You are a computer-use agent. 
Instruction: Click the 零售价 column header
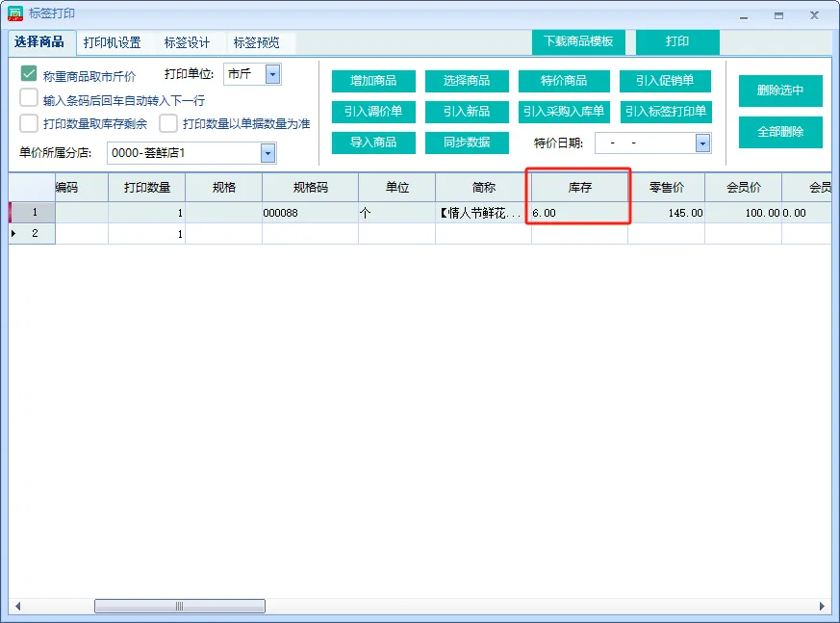click(667, 188)
